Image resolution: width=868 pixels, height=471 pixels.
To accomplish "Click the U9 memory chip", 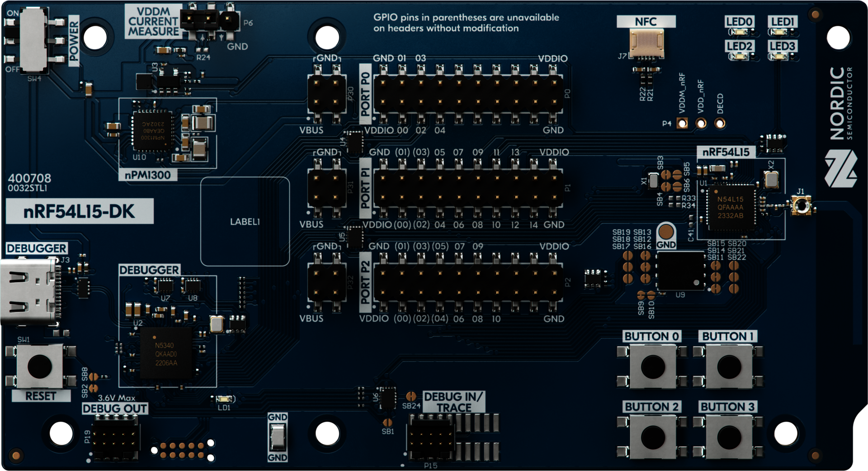I will [680, 271].
